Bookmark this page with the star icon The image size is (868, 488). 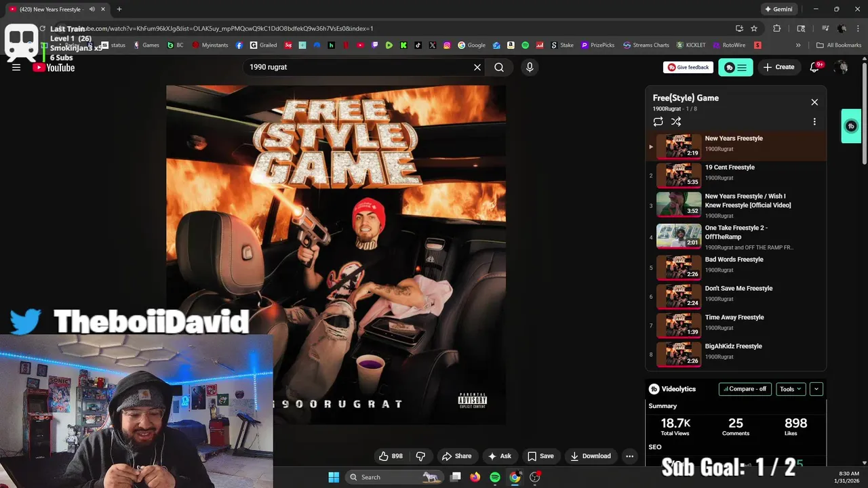[754, 28]
